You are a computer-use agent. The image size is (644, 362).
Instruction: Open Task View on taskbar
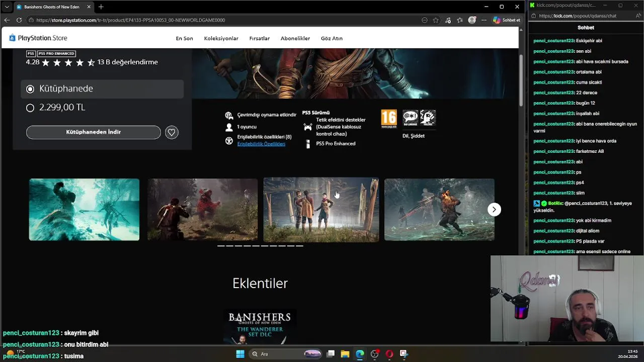(331, 354)
